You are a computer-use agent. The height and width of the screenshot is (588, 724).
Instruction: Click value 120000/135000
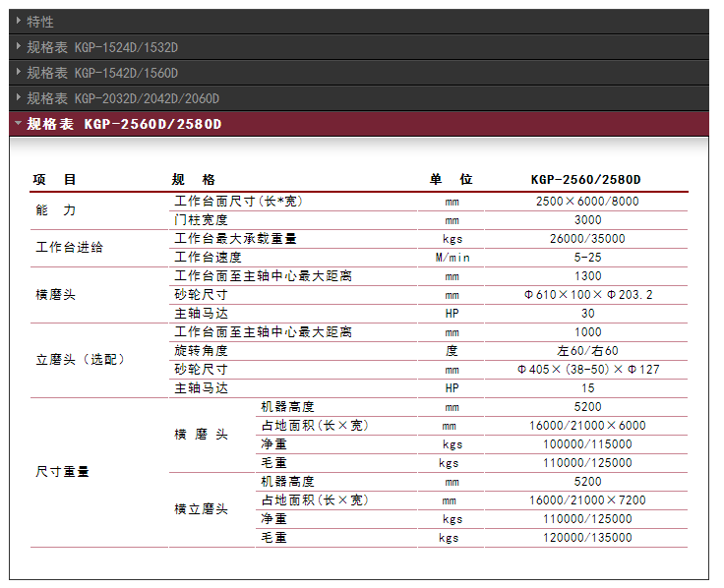coord(587,538)
